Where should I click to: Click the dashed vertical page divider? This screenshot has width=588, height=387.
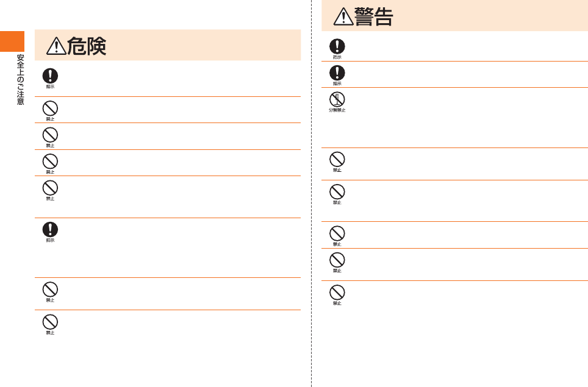[x=311, y=193]
